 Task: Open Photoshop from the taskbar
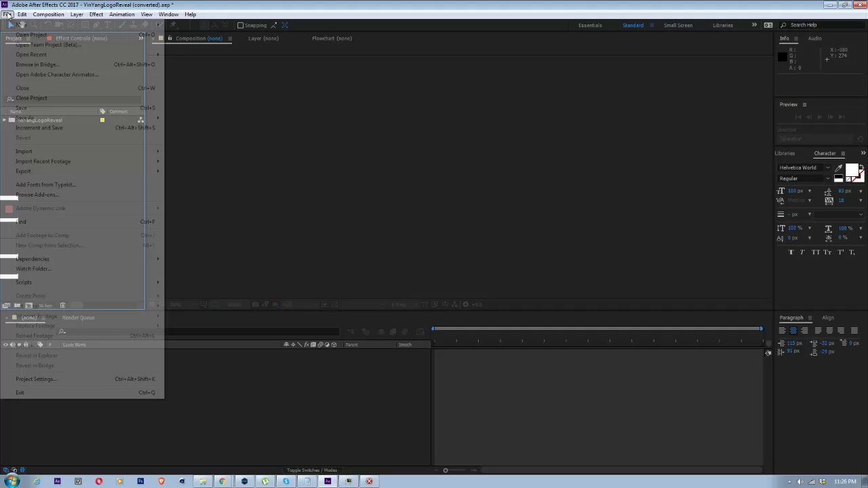tap(140, 481)
